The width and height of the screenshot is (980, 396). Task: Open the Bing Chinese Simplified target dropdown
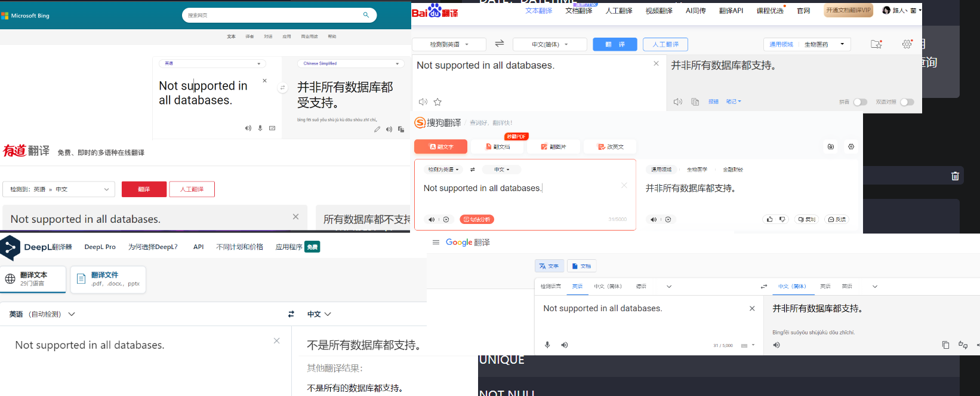point(352,63)
